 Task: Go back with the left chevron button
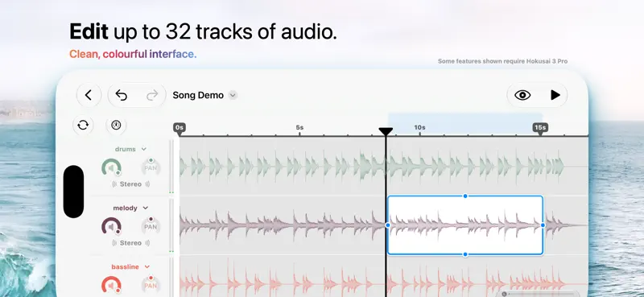[x=89, y=95]
